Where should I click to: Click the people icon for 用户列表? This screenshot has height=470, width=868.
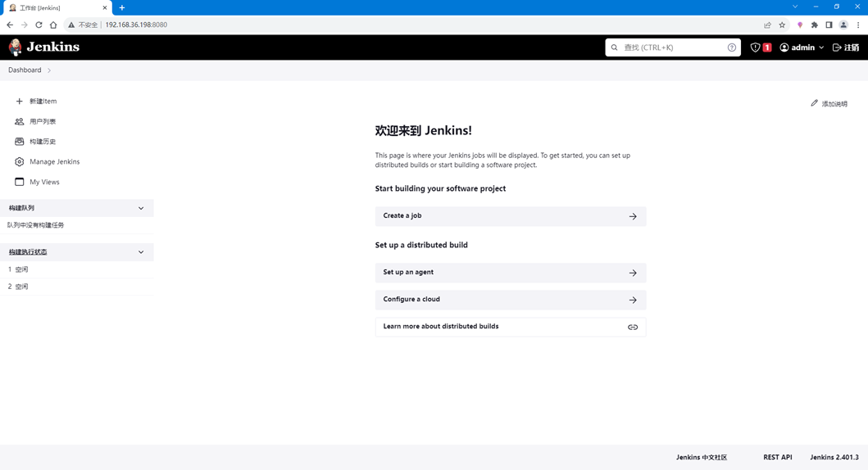[x=20, y=122]
